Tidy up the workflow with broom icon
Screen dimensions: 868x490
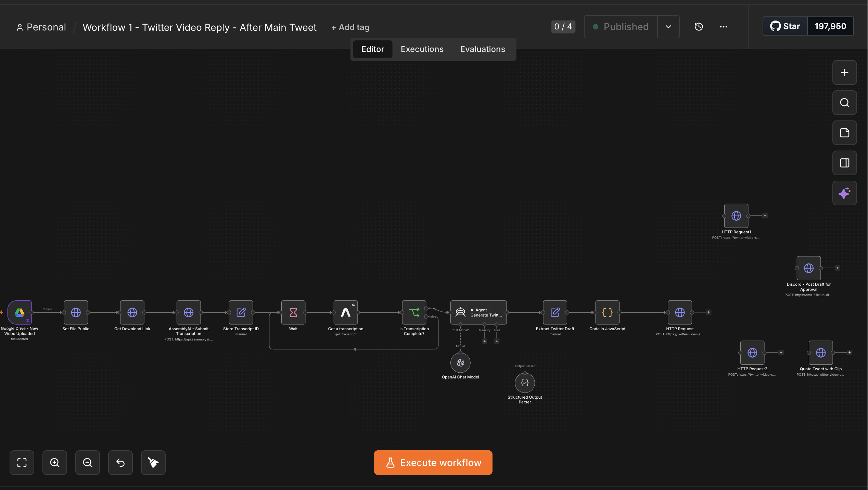click(153, 463)
